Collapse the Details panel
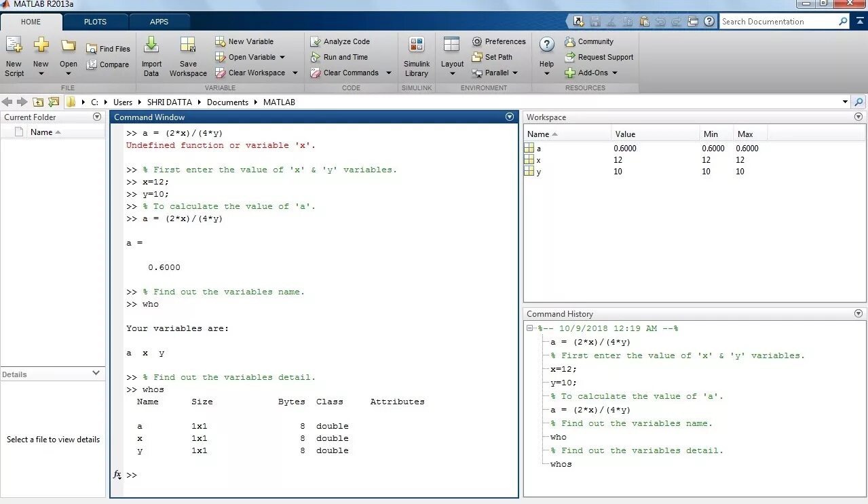 click(96, 373)
